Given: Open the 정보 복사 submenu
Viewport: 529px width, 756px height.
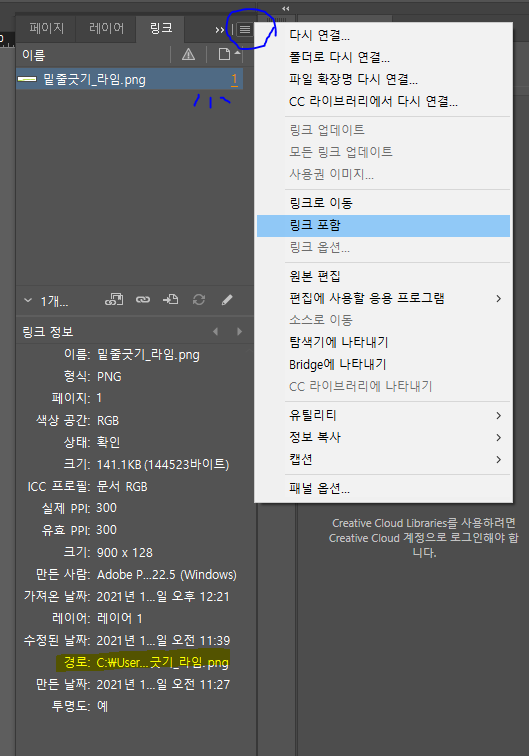Looking at the screenshot, I should [383, 437].
